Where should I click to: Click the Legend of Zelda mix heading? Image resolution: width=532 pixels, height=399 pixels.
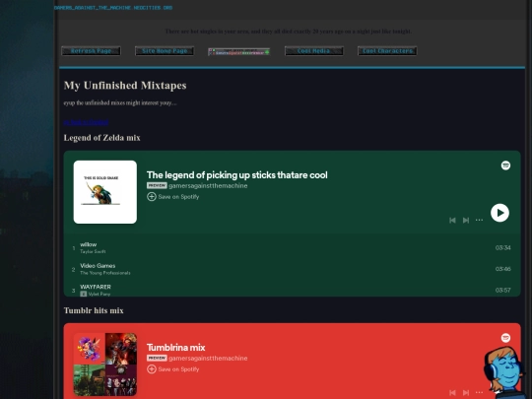pos(102,138)
